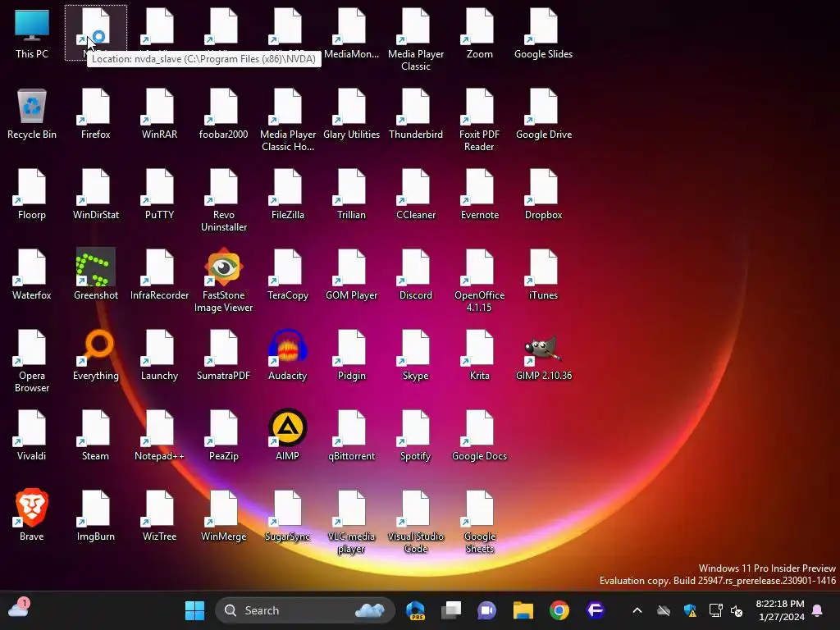
Task: Select the Steam shortcut
Action: [95, 436]
